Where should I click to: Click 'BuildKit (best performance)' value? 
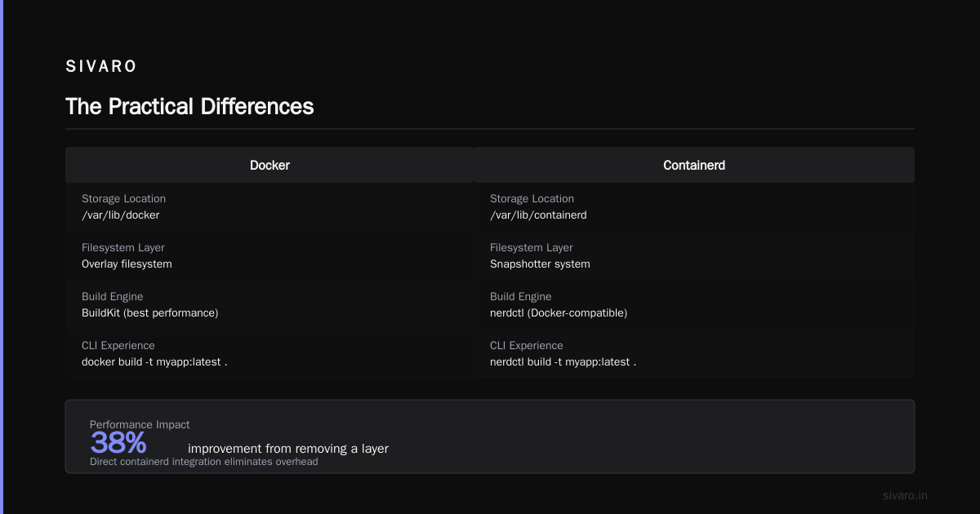pos(150,313)
